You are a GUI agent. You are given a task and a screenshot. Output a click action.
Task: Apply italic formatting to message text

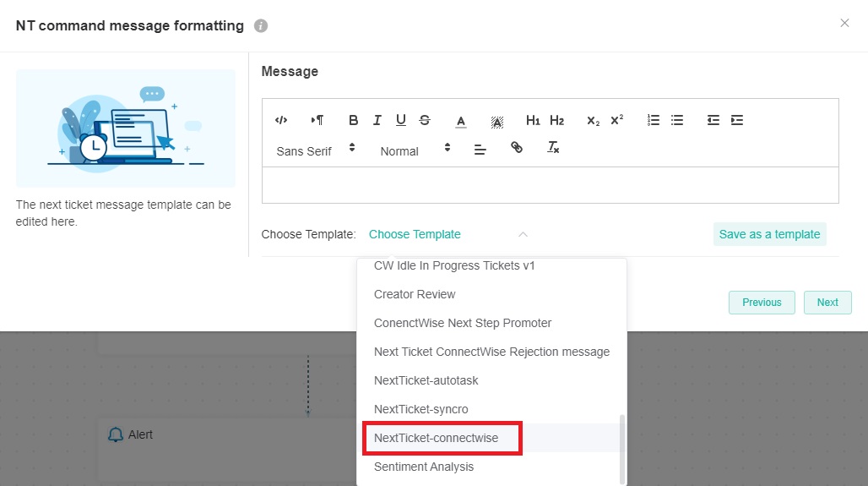click(377, 120)
